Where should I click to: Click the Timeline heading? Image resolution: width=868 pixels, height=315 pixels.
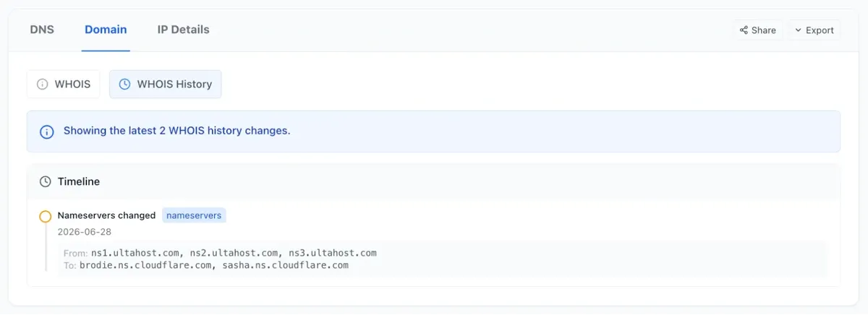(x=79, y=181)
